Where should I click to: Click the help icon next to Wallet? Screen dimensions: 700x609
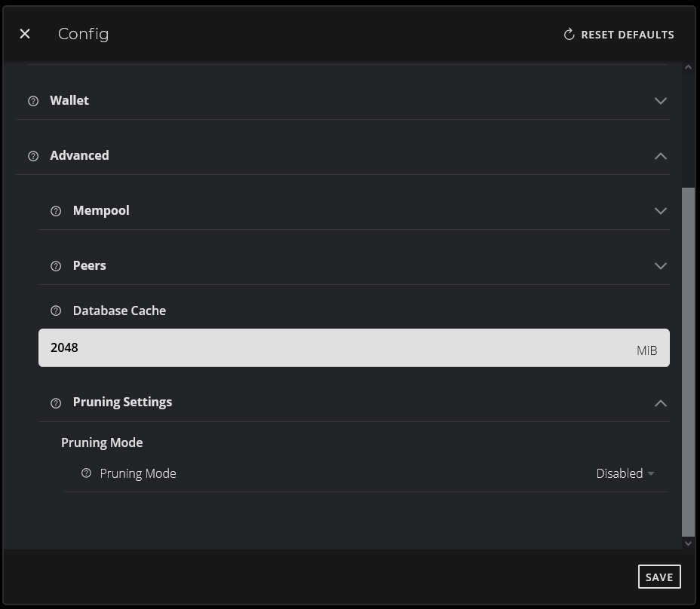(32, 100)
